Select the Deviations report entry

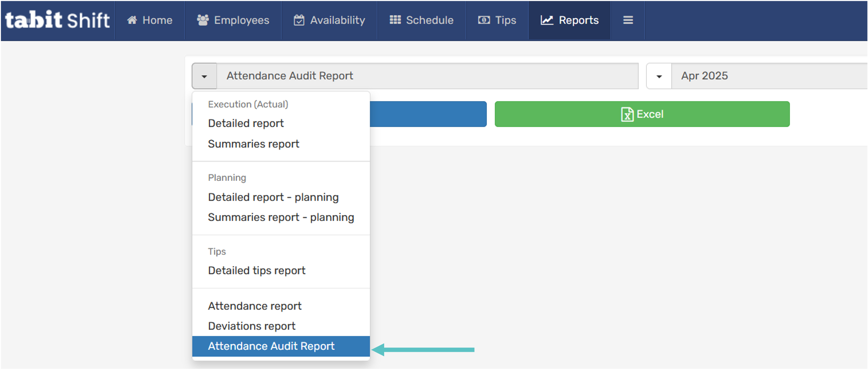coord(251,326)
